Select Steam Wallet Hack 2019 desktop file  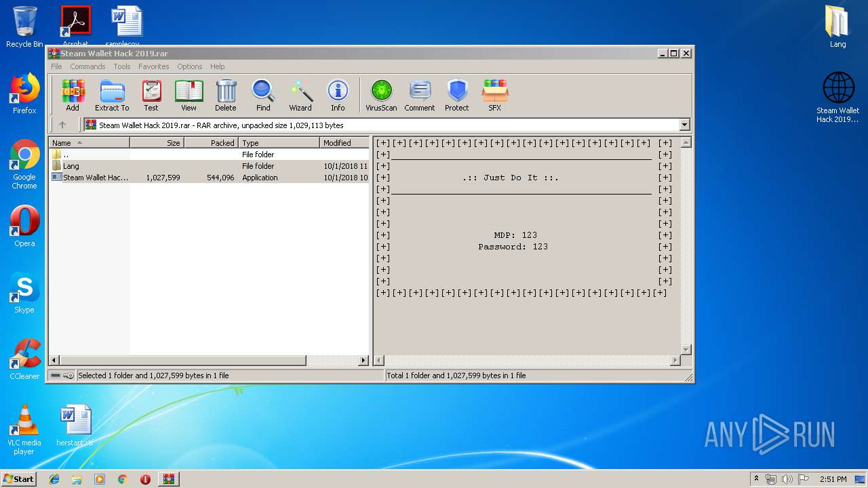point(838,98)
